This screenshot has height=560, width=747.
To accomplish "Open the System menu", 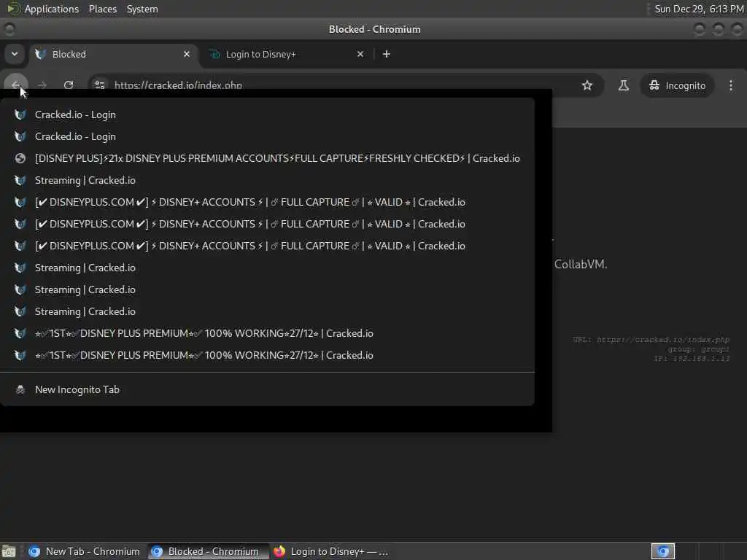I will (142, 9).
